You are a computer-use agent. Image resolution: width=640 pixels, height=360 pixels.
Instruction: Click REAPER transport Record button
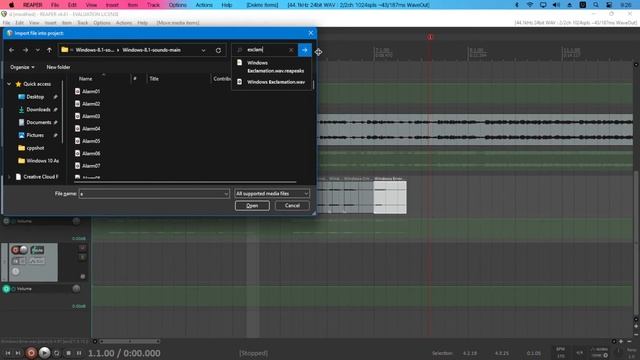(31, 353)
